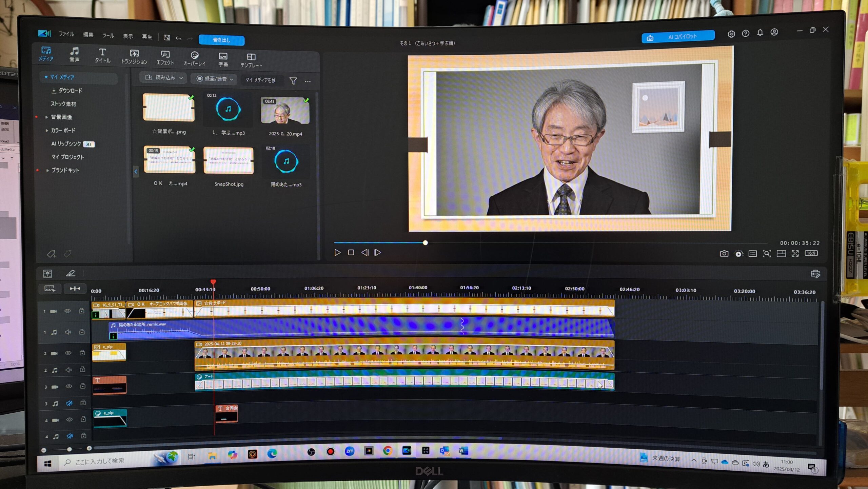Select マイ プロジェクト in the sidebar

(67, 157)
